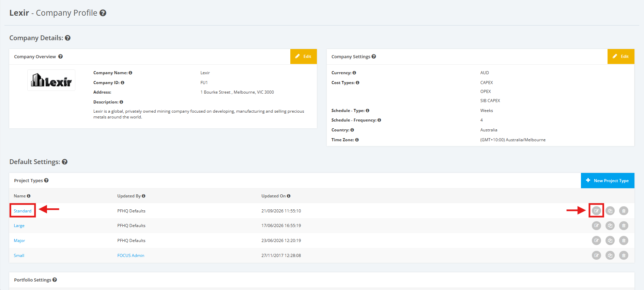Image resolution: width=644 pixels, height=290 pixels.
Task: Add a New Project Type
Action: pos(608,180)
